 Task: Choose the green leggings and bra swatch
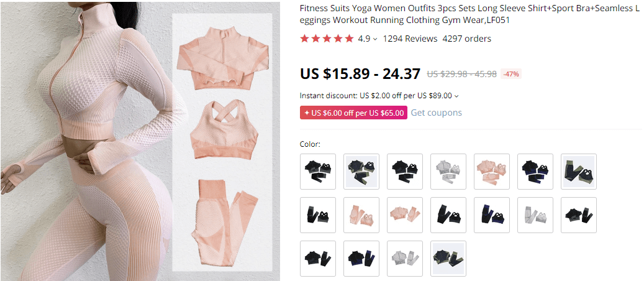pos(578,172)
